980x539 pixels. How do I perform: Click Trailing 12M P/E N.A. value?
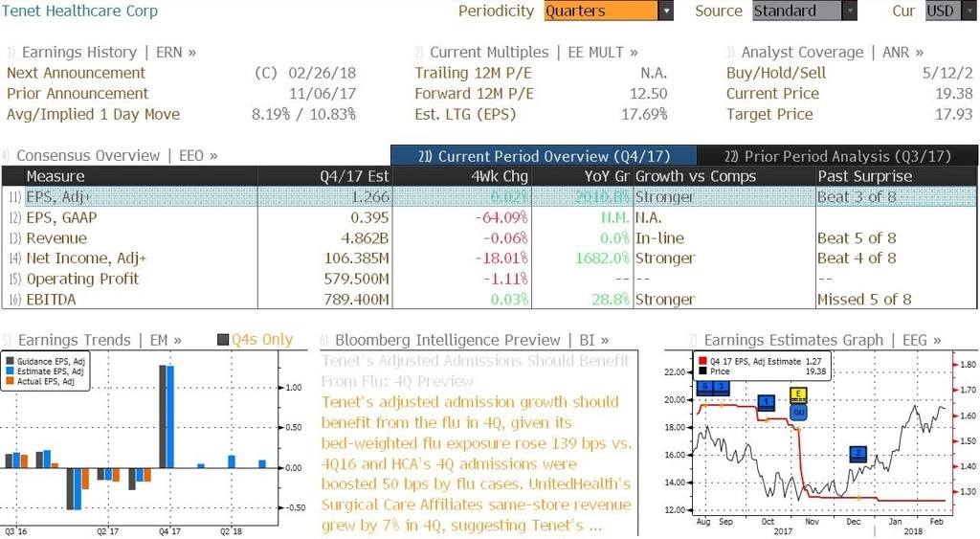coord(654,73)
